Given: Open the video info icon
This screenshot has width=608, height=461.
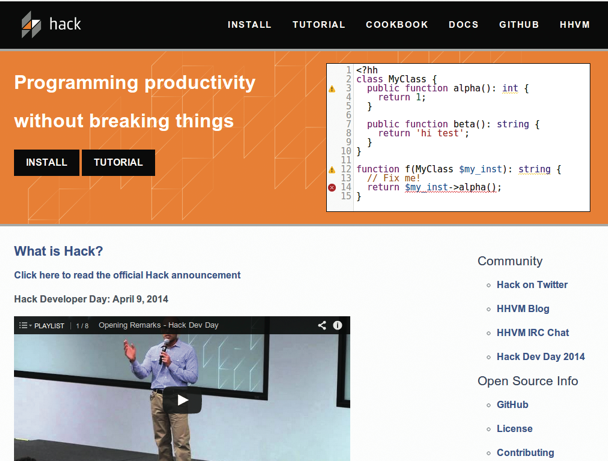Looking at the screenshot, I should point(338,325).
